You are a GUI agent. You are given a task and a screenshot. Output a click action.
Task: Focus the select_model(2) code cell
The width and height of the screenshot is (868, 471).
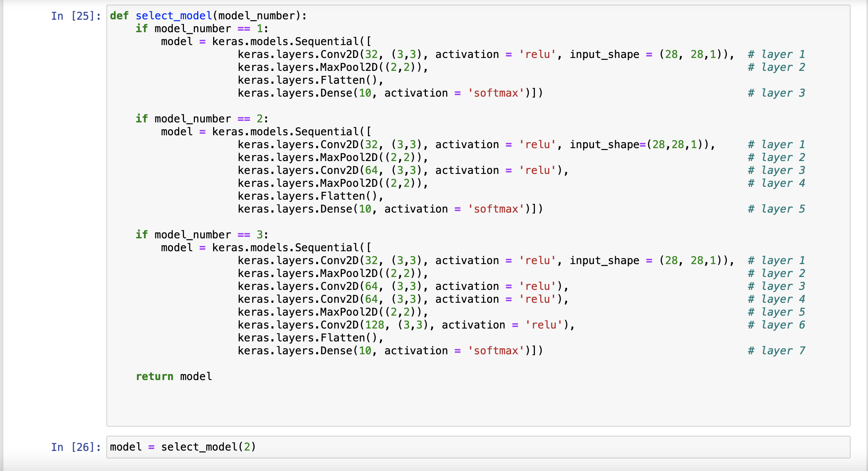(478, 447)
